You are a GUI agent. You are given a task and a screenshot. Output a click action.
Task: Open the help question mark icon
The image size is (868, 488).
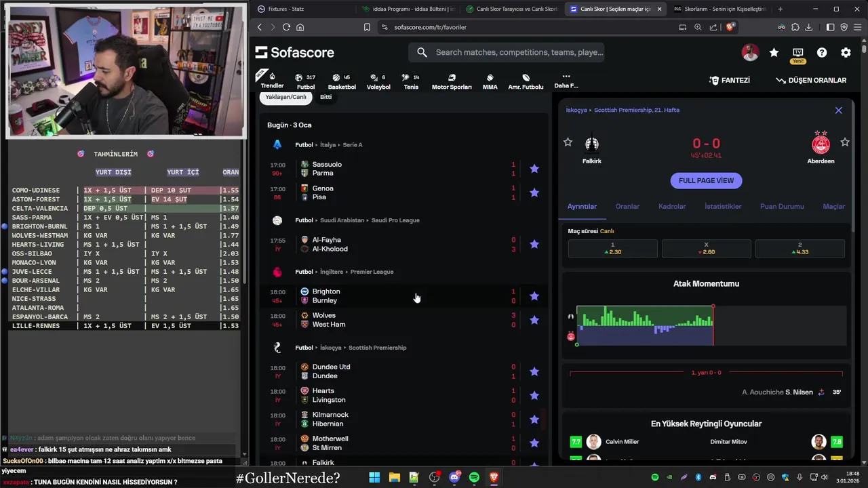click(822, 53)
